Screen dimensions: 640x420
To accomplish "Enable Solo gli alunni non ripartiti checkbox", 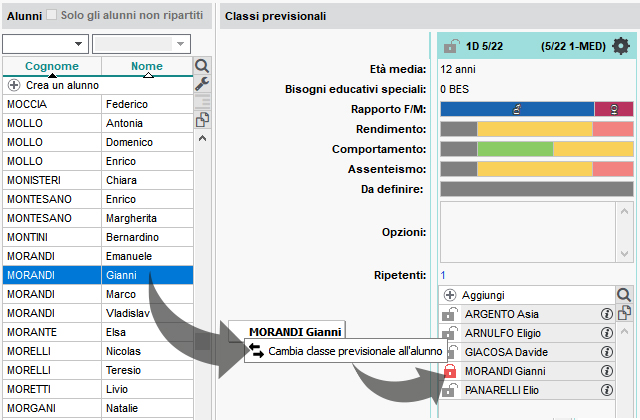I will (x=51, y=15).
